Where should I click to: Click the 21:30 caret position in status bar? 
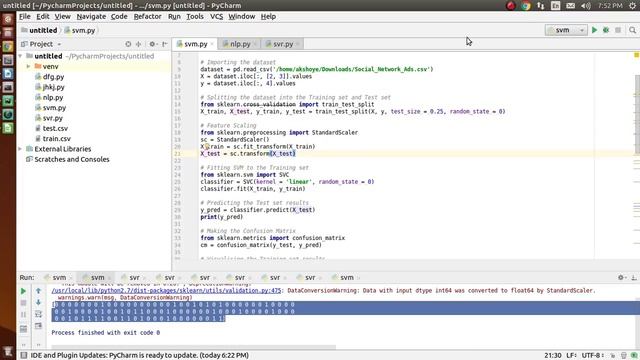click(553, 356)
